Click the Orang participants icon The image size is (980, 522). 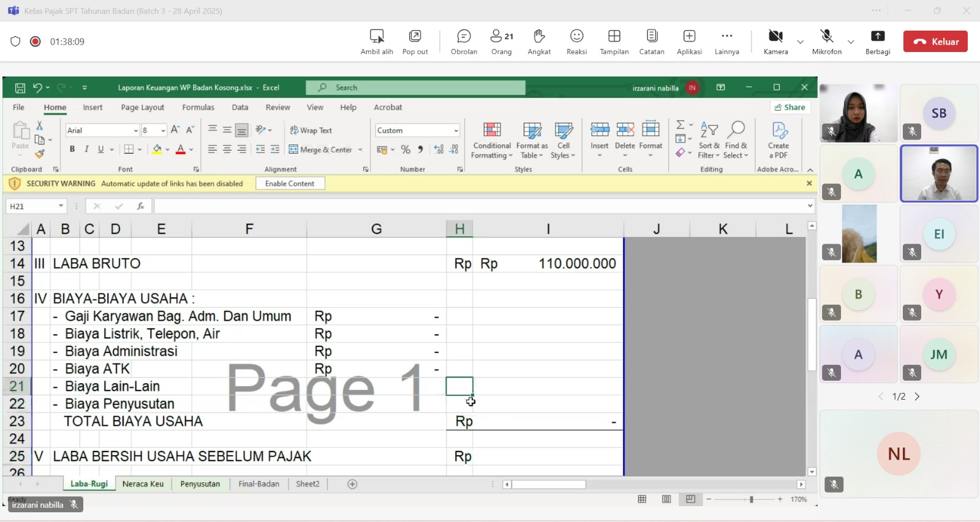pyautogui.click(x=501, y=42)
